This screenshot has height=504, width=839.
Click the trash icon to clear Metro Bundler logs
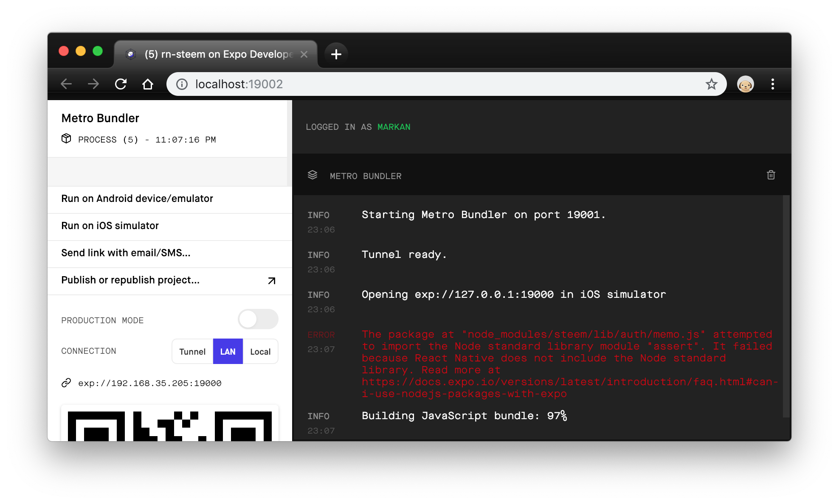[771, 175]
